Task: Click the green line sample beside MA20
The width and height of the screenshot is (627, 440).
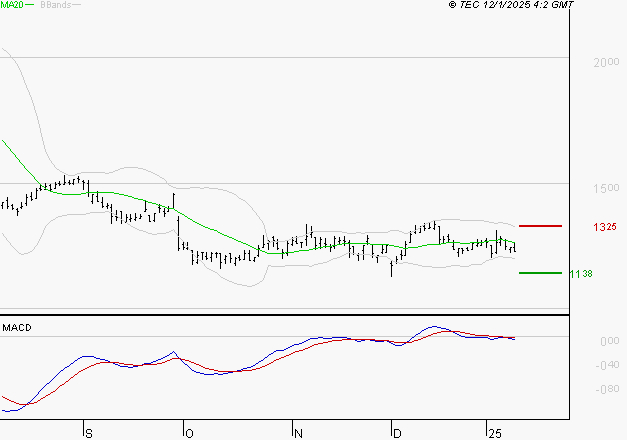Action: (30, 5)
